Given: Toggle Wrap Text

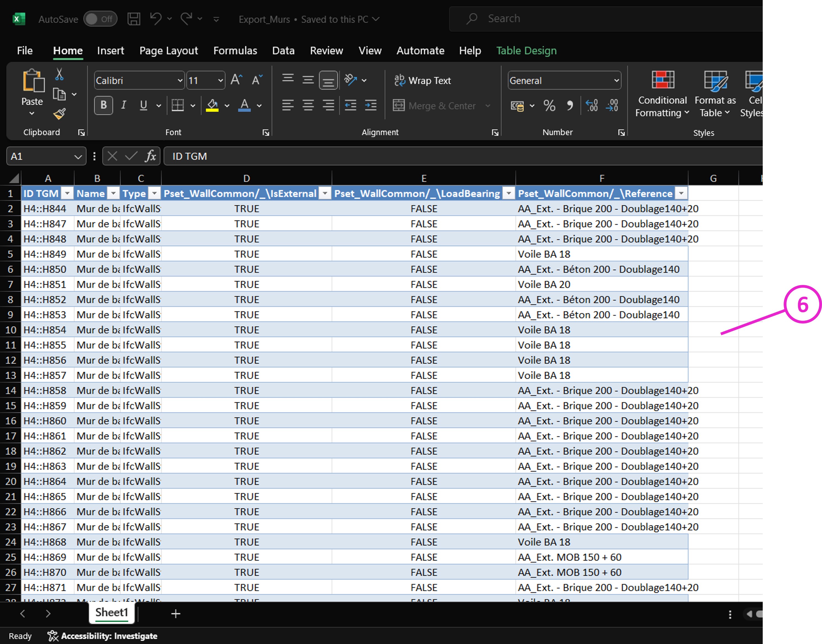Looking at the screenshot, I should point(422,80).
